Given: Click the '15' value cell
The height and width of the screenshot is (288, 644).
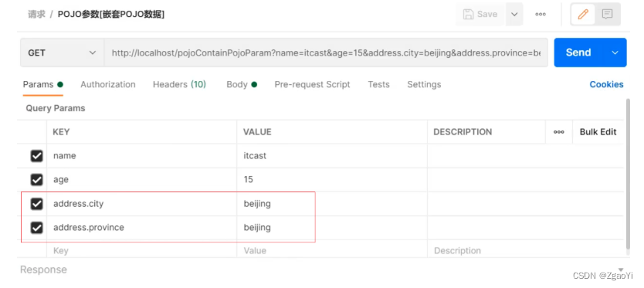Looking at the screenshot, I should pos(332,180).
